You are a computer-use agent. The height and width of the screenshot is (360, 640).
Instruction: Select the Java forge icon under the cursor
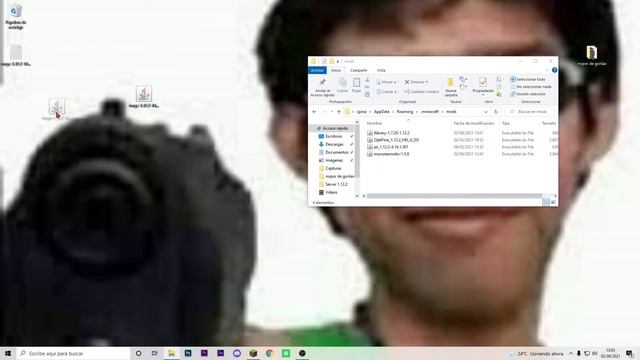point(57,109)
